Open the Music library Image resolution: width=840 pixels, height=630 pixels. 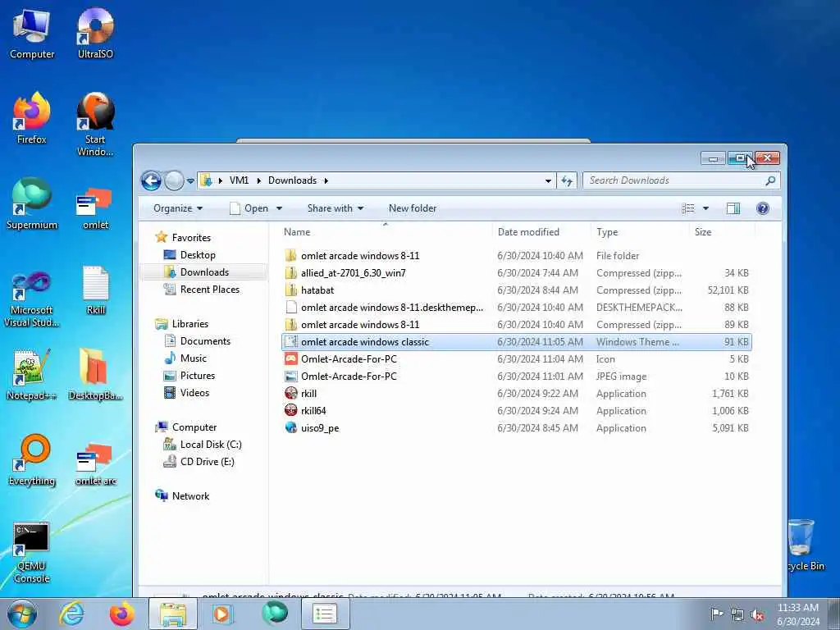click(x=194, y=358)
